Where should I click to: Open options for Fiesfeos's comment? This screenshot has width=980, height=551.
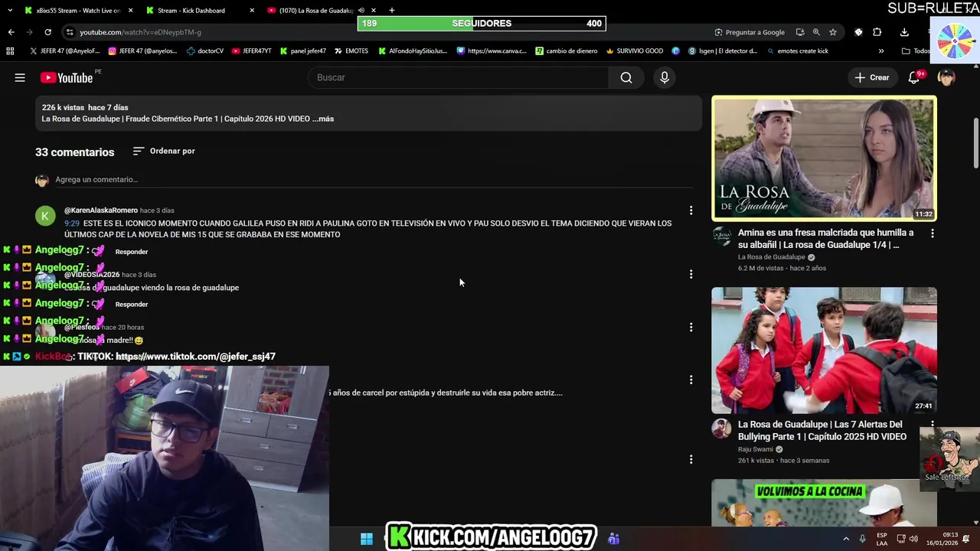(691, 328)
